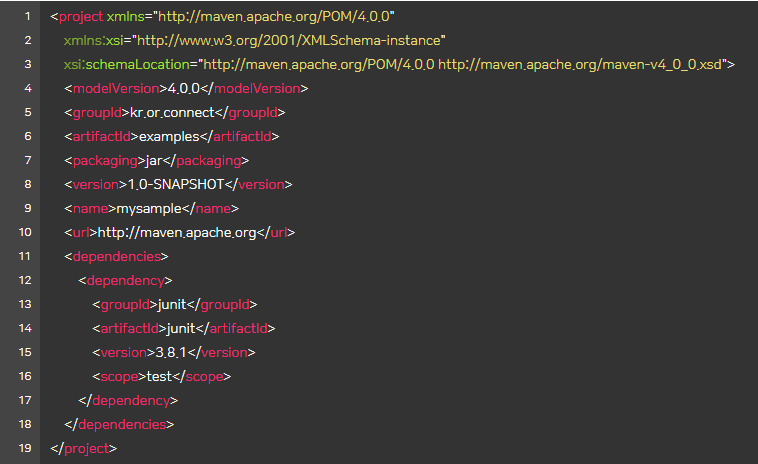The image size is (758, 464).
Task: Click the http://maven.apache.org url value on line 10
Action: click(x=177, y=232)
